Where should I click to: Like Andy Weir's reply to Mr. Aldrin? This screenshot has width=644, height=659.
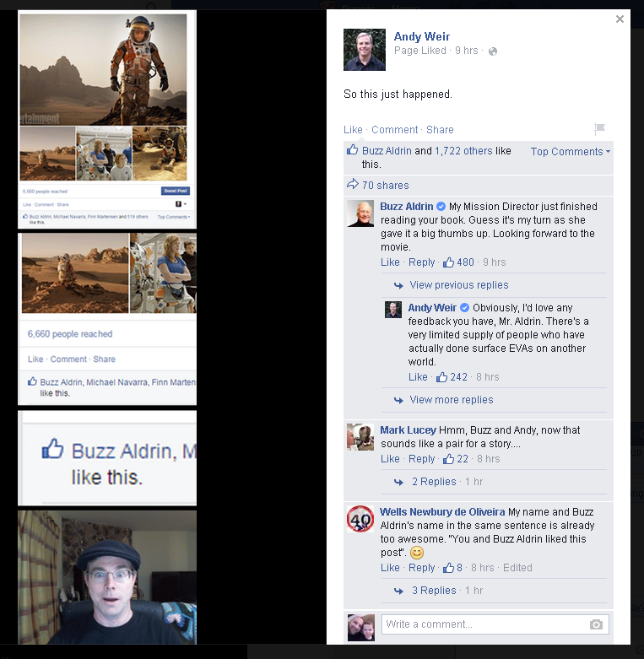pos(418,377)
